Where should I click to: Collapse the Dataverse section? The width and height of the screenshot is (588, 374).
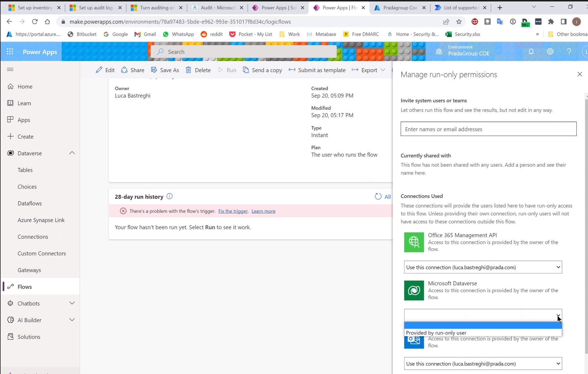click(x=72, y=153)
